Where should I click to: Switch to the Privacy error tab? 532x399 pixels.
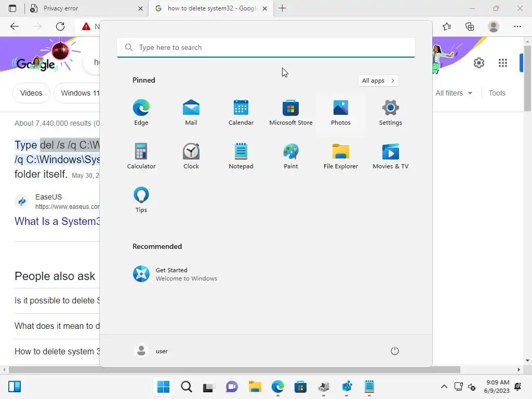86,8
